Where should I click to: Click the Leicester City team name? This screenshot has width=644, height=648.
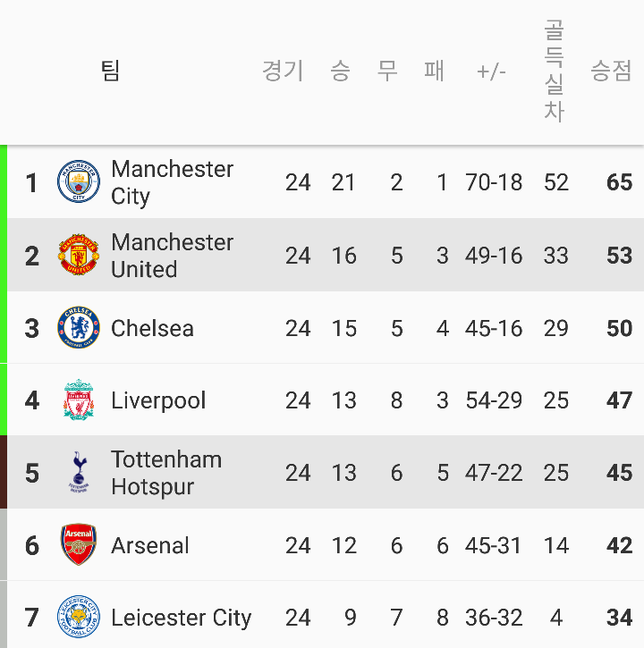tap(182, 618)
